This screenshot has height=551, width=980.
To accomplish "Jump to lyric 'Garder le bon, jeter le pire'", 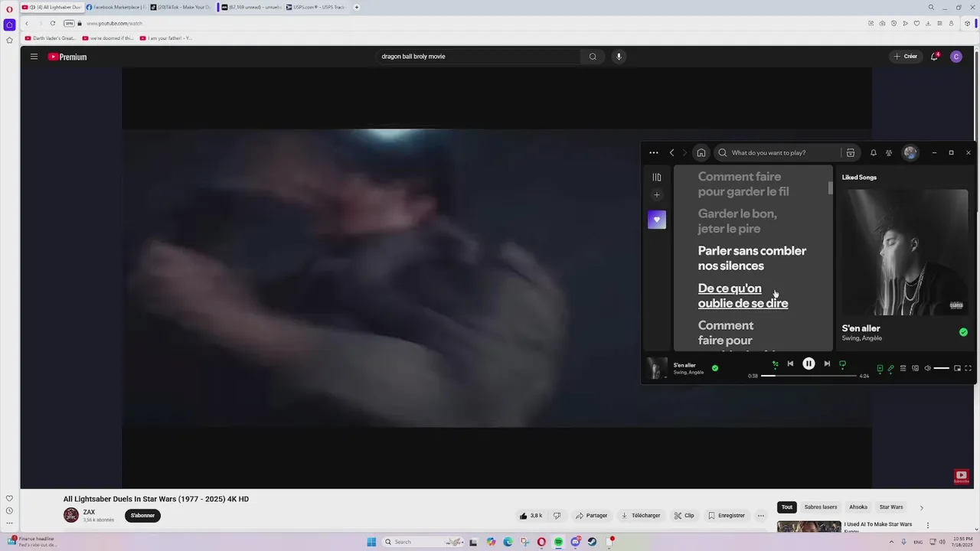I will tap(737, 221).
